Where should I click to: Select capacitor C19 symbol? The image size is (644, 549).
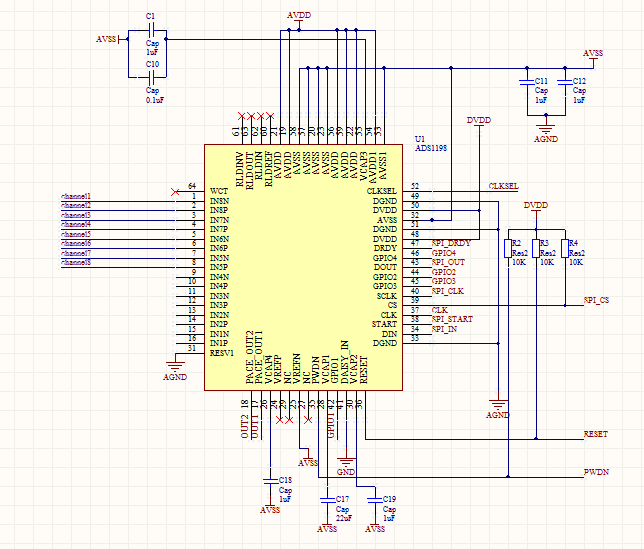(x=375, y=500)
